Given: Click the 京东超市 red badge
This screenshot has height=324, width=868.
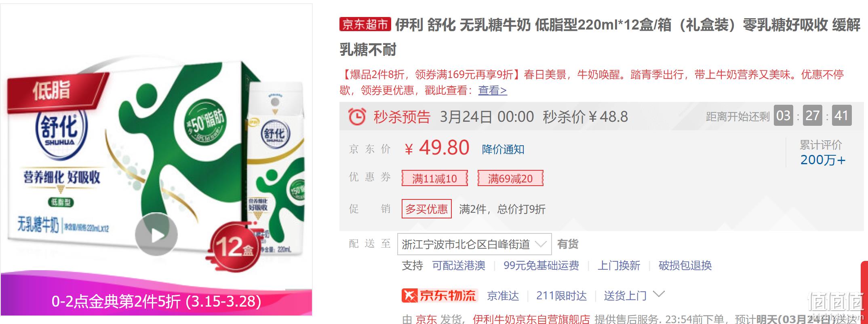Looking at the screenshot, I should tap(365, 25).
